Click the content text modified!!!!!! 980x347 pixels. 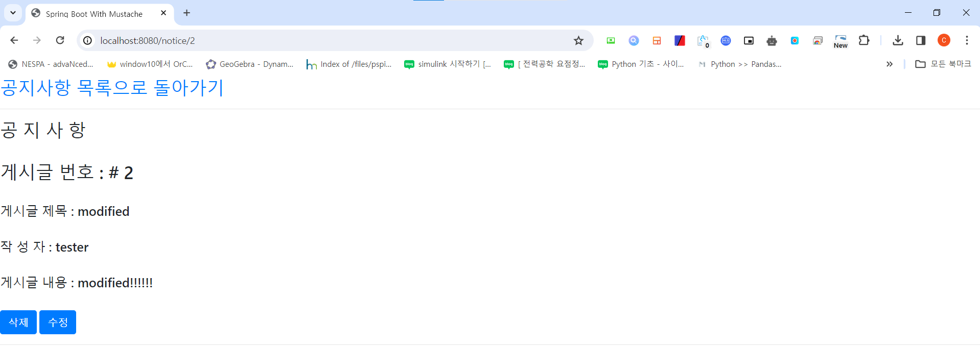click(115, 283)
